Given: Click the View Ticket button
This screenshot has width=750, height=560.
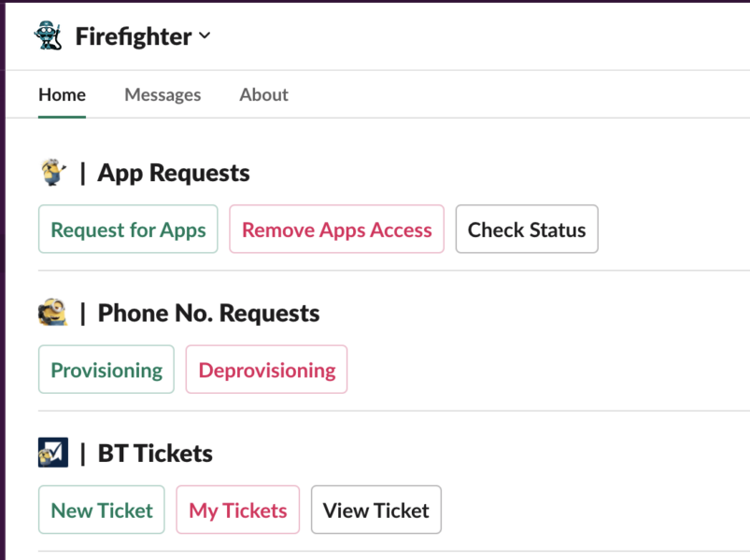Looking at the screenshot, I should click(375, 510).
